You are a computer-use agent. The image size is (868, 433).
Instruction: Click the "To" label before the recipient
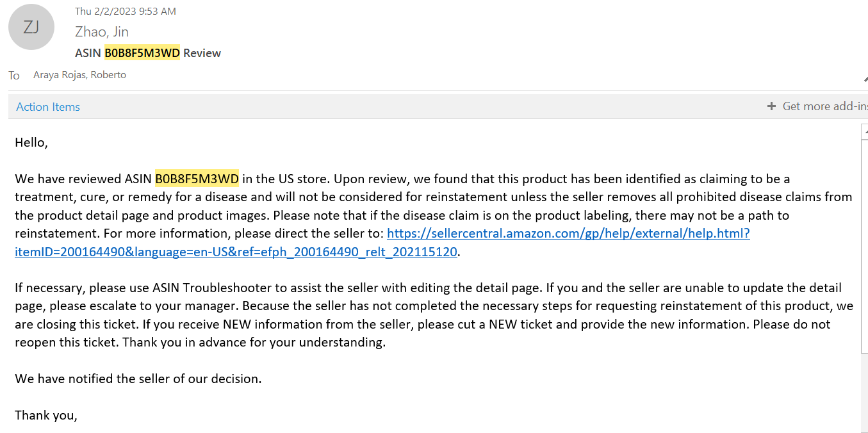(14, 76)
